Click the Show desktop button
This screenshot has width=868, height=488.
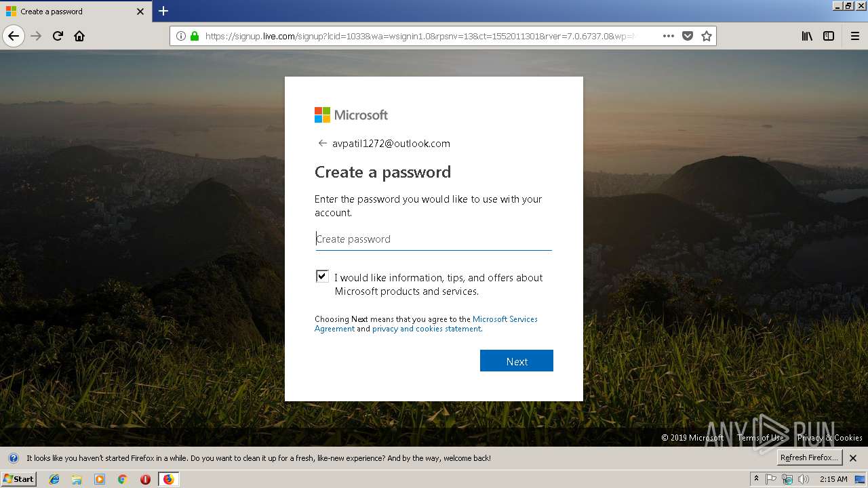[860, 479]
